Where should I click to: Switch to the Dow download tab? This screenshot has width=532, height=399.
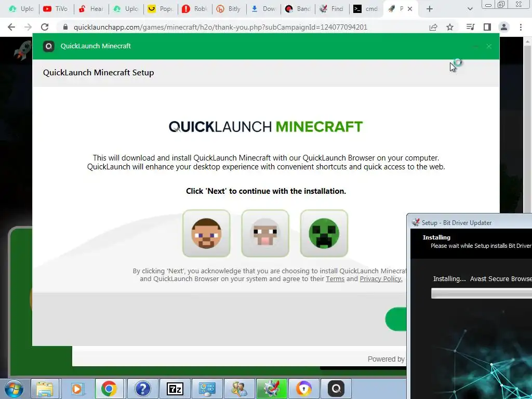click(x=263, y=9)
